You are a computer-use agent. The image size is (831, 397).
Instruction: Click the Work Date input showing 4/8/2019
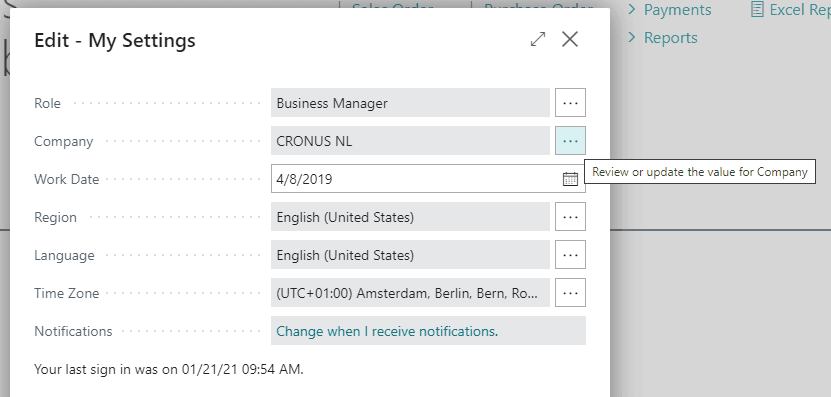(x=416, y=179)
